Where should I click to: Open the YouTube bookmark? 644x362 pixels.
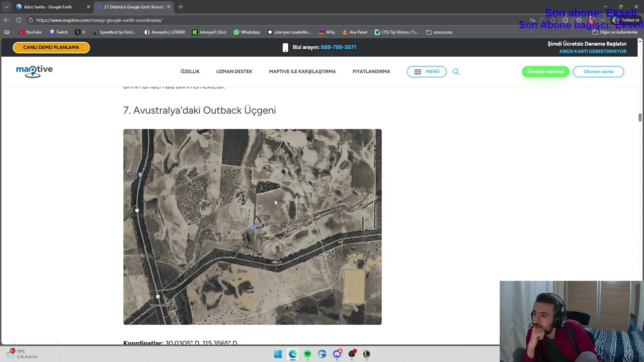(30, 32)
